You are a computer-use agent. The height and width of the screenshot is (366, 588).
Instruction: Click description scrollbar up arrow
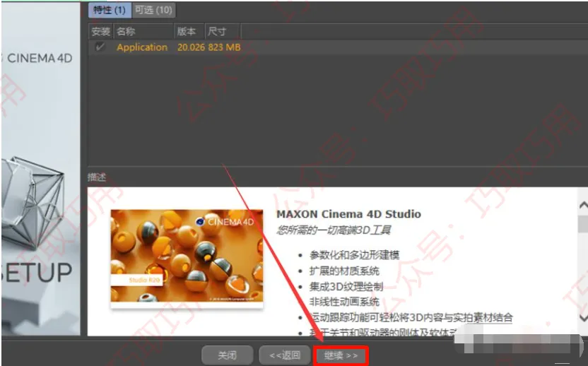click(583, 205)
